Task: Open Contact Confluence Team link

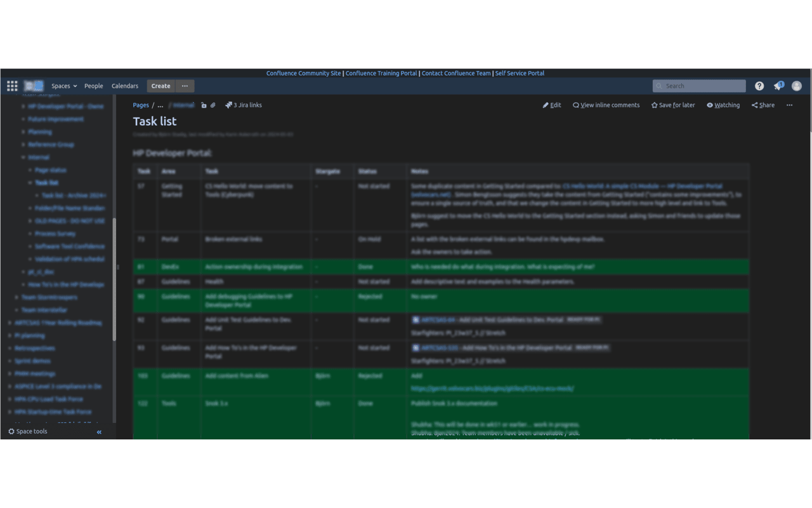Action: (x=456, y=73)
